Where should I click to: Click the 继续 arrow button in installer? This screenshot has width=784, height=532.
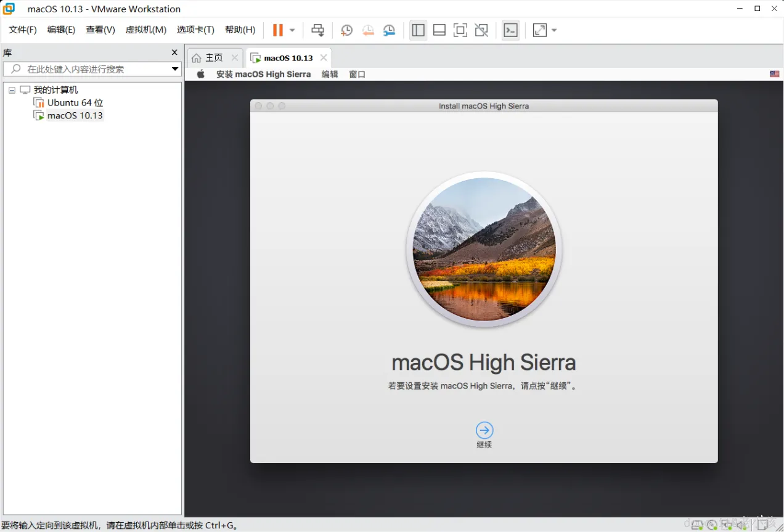(x=484, y=430)
